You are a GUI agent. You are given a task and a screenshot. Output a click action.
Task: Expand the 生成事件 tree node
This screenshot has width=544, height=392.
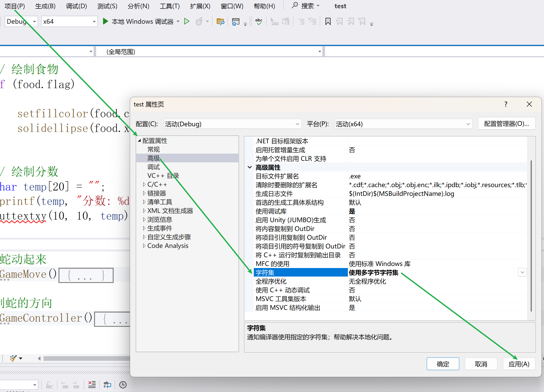pyautogui.click(x=144, y=228)
